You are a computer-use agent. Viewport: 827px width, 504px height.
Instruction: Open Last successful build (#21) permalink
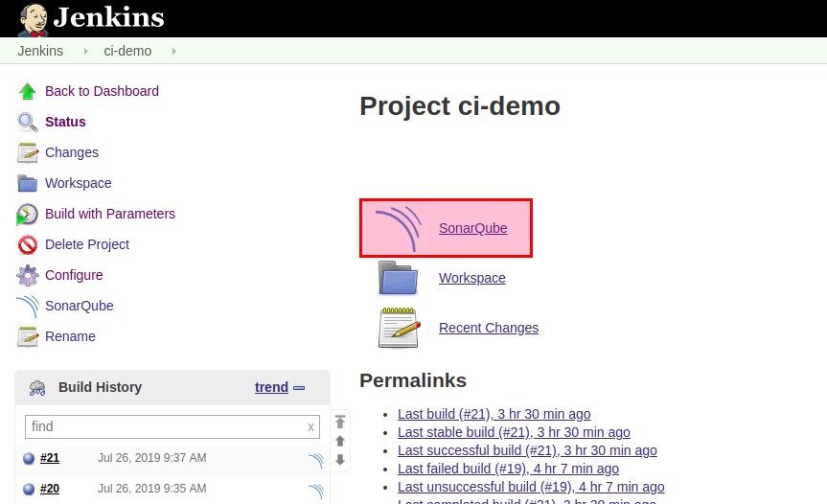pos(527,450)
